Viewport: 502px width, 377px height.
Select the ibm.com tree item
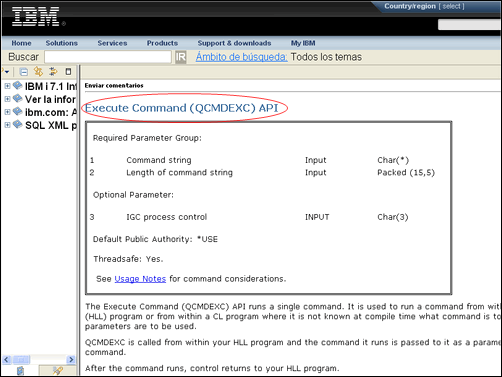tap(51, 112)
